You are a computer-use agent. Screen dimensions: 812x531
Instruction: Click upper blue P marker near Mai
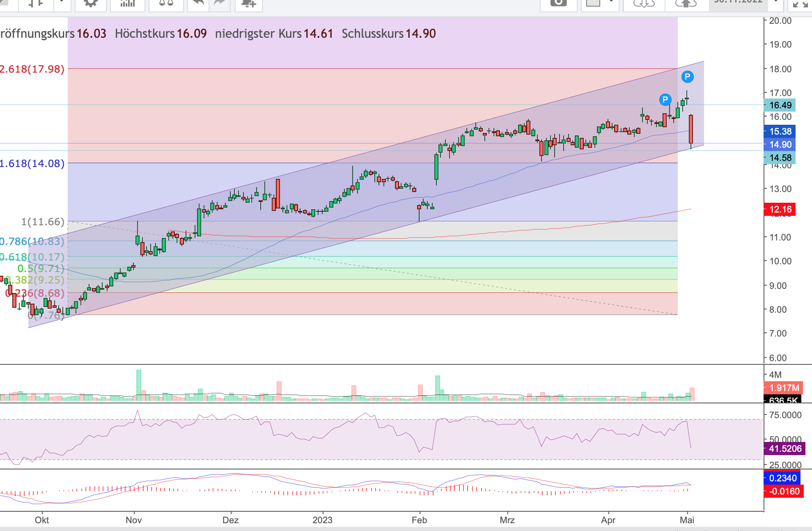click(687, 77)
